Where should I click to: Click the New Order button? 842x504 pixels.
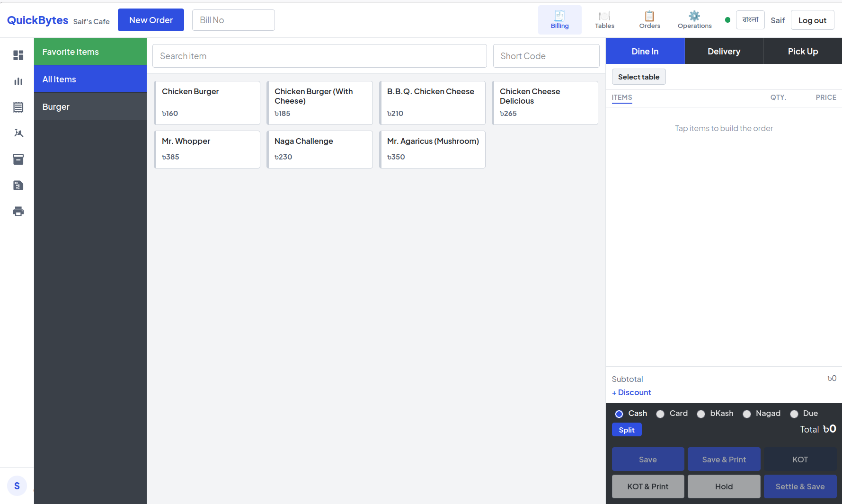(151, 20)
